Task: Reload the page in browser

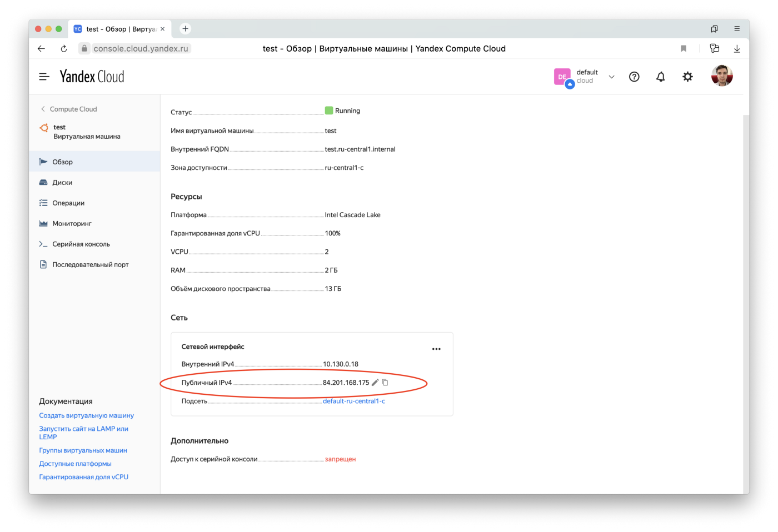Action: click(64, 49)
